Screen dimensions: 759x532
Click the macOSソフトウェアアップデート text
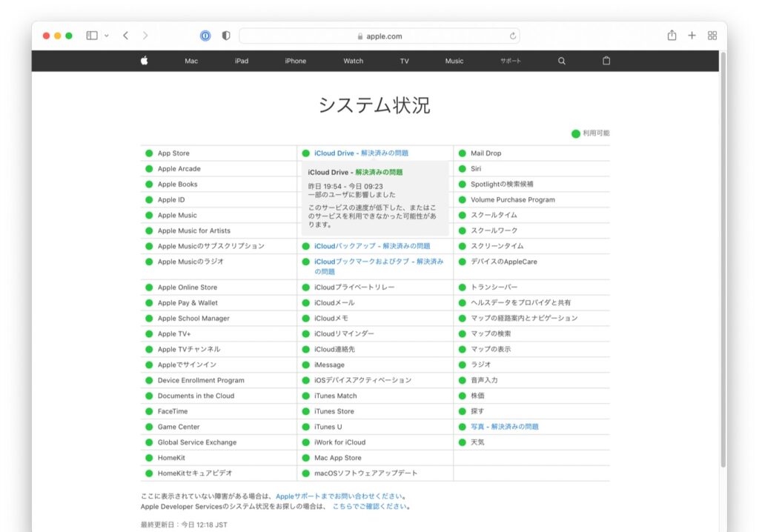pos(365,473)
